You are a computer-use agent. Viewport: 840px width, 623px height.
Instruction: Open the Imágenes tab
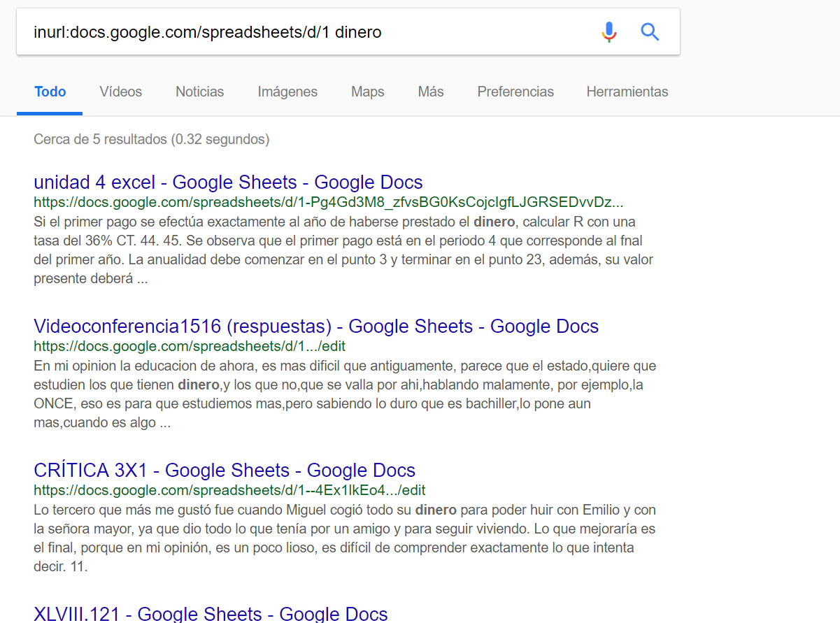(287, 92)
